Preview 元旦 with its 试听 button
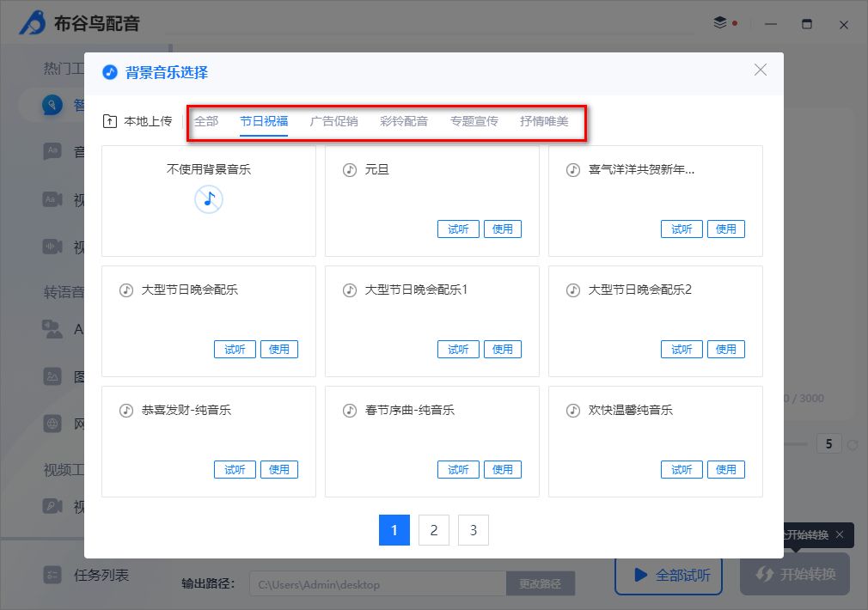This screenshot has width=868, height=610. coord(458,229)
